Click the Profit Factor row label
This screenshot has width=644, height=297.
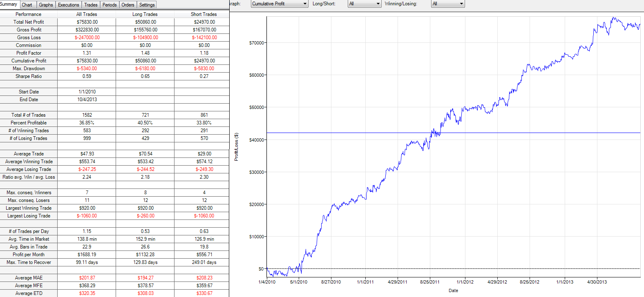[29, 53]
